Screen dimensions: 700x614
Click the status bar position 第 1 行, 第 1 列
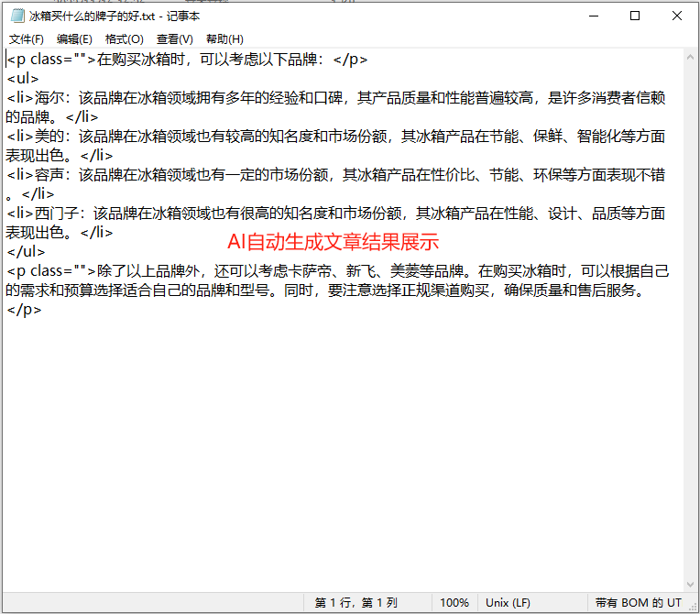[x=355, y=603]
